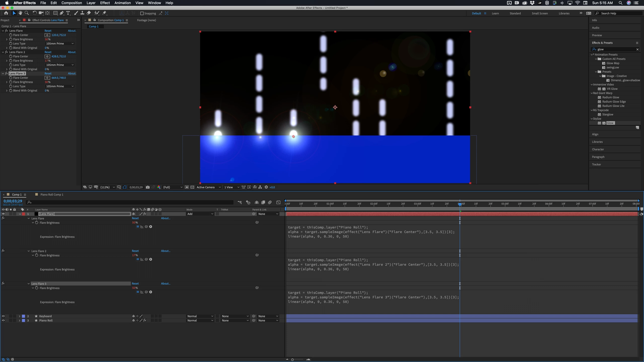Hide the Piano Roll layer eye toggle
644x362 pixels.
pos(3,321)
